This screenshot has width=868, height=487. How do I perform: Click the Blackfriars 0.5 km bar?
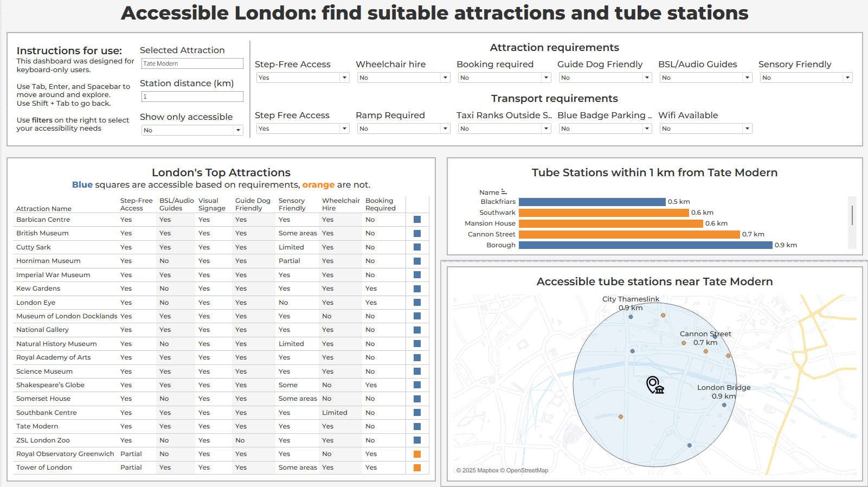[x=591, y=202]
